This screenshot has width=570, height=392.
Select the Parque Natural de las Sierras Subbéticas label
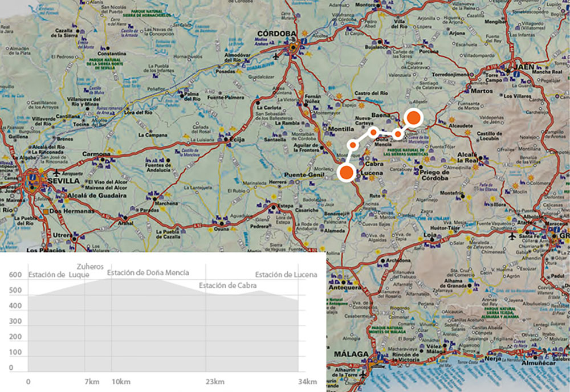tap(405, 152)
